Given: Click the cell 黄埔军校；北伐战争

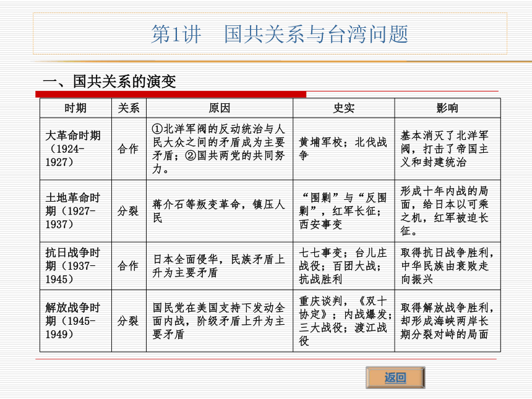Looking at the screenshot, I should pyautogui.click(x=344, y=148).
